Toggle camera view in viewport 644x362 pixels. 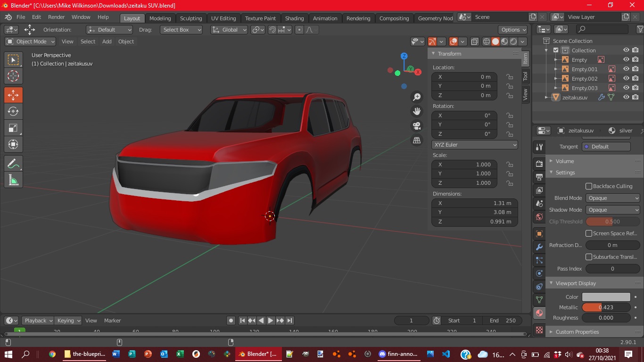point(417,126)
